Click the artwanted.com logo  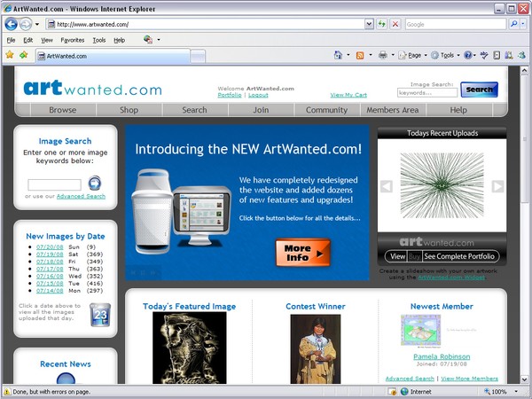click(x=92, y=88)
